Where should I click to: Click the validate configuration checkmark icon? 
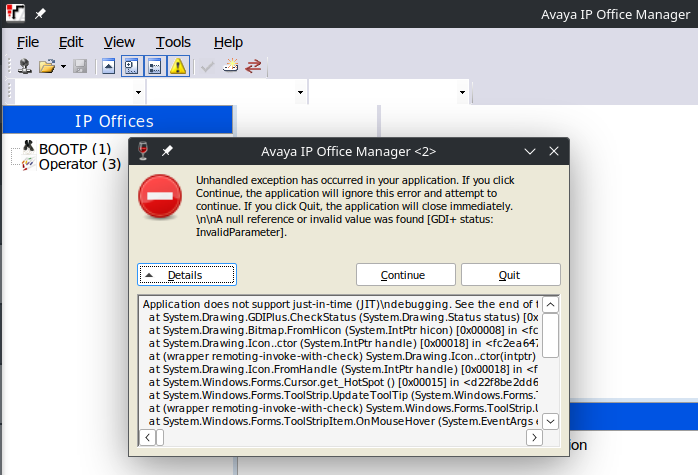[x=207, y=67]
